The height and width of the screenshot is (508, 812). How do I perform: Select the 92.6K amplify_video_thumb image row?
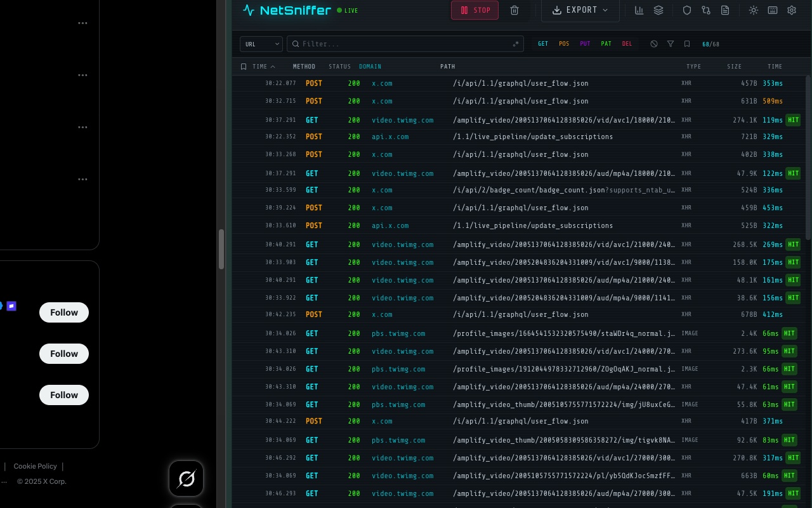click(x=519, y=440)
